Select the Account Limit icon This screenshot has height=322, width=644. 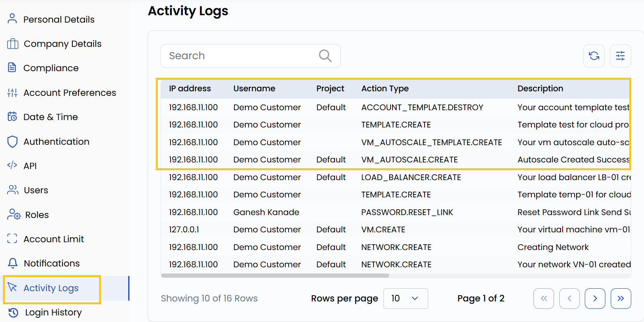coord(12,239)
